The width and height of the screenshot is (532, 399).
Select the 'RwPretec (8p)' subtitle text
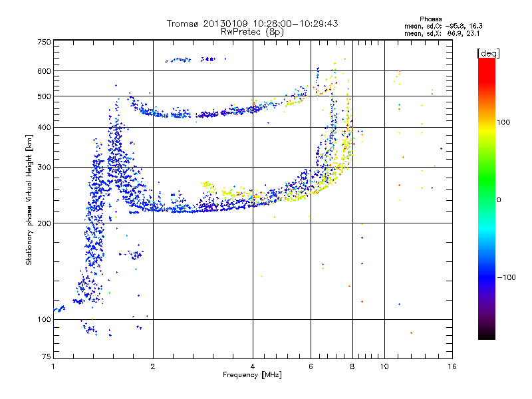(x=252, y=32)
